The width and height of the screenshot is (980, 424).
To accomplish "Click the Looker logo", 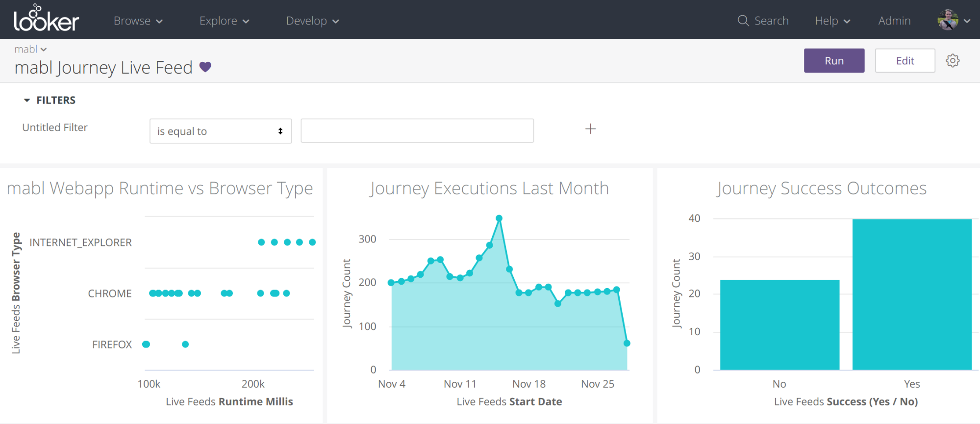I will pos(47,19).
